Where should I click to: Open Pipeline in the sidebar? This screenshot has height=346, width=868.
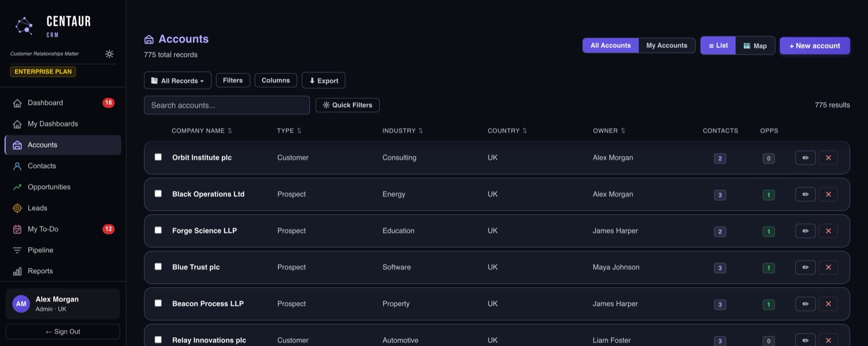[x=63, y=250]
